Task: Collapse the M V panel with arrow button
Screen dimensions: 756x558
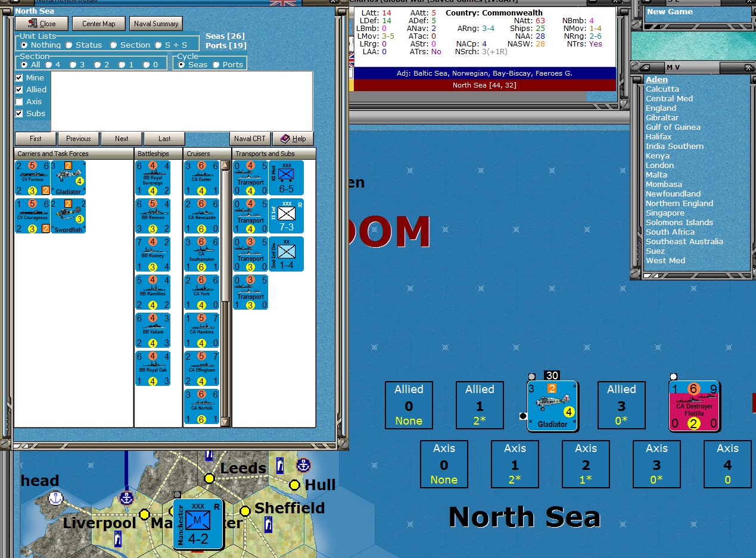Action: (x=646, y=68)
